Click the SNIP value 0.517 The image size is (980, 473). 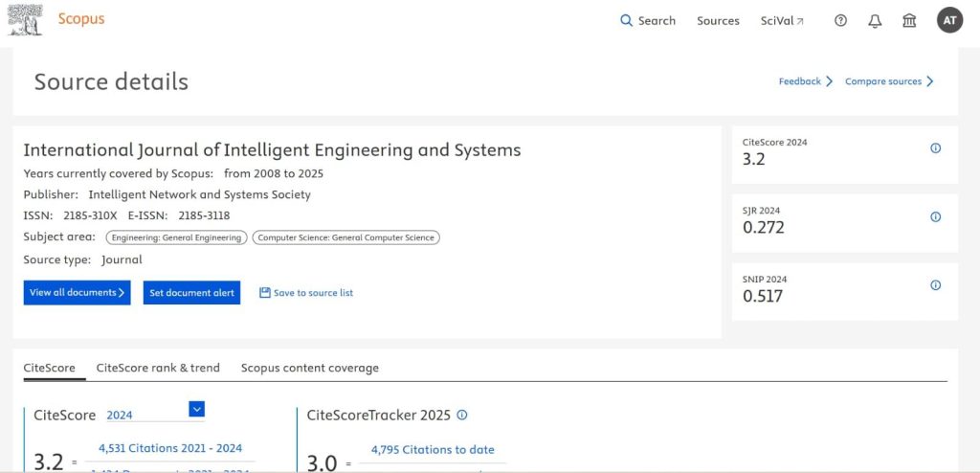[763, 296]
